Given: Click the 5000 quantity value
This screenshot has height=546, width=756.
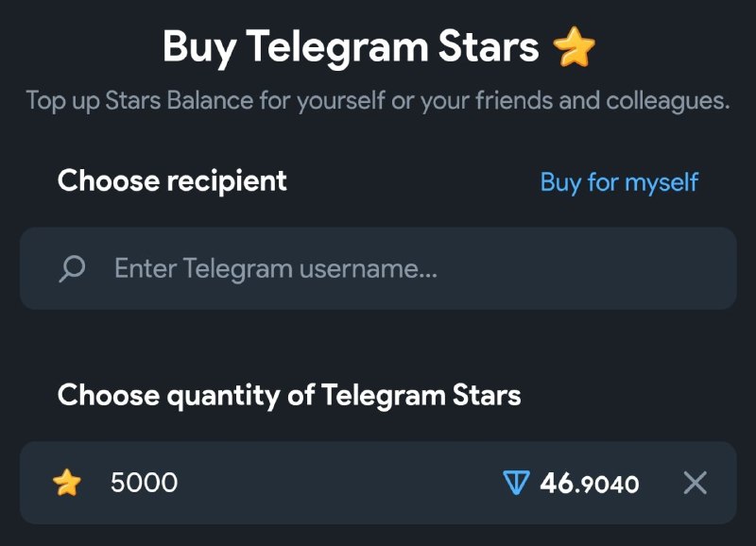Looking at the screenshot, I should coord(144,484).
